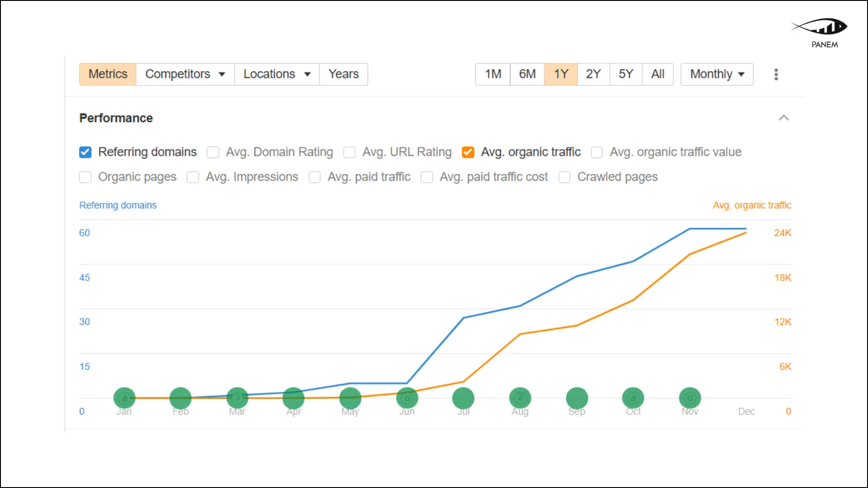Open the Competitors dropdown

coord(185,74)
